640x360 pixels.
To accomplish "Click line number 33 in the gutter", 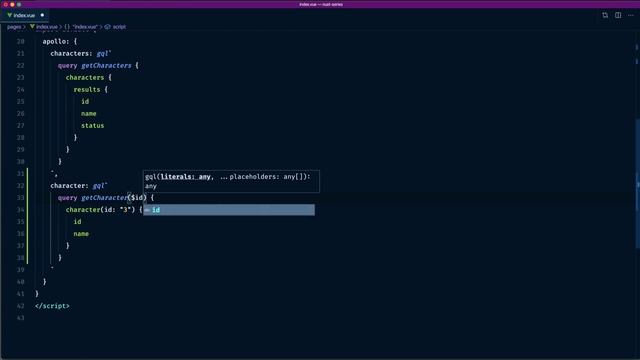I will point(20,198).
